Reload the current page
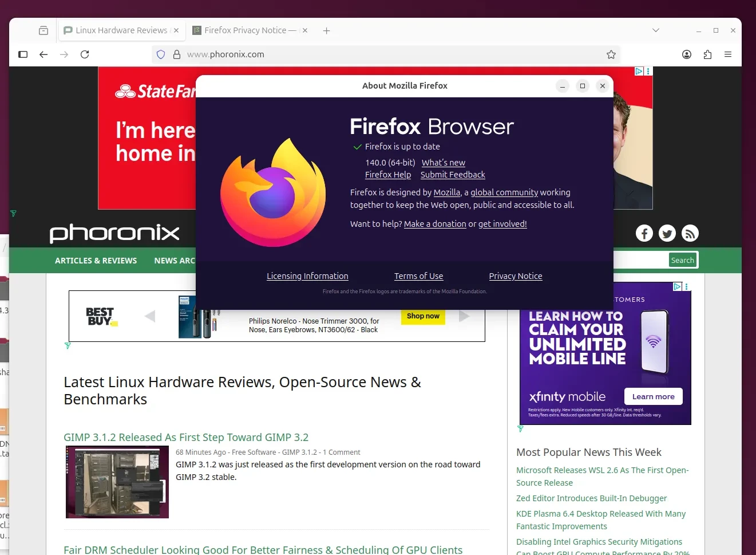The height and width of the screenshot is (555, 756). pyautogui.click(x=85, y=54)
